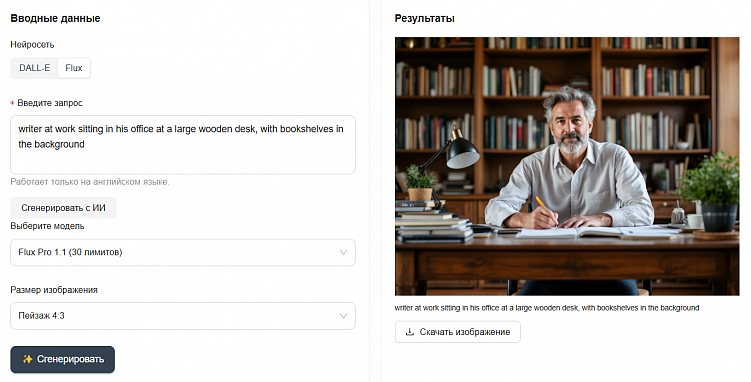Select the DALL-E neural network option

34,68
